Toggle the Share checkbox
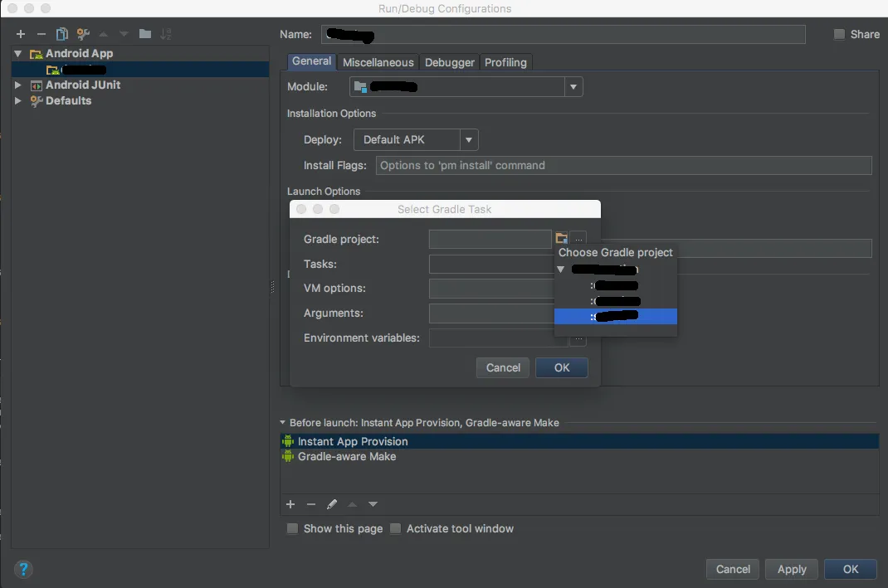Viewport: 888px width, 588px height. coord(839,34)
